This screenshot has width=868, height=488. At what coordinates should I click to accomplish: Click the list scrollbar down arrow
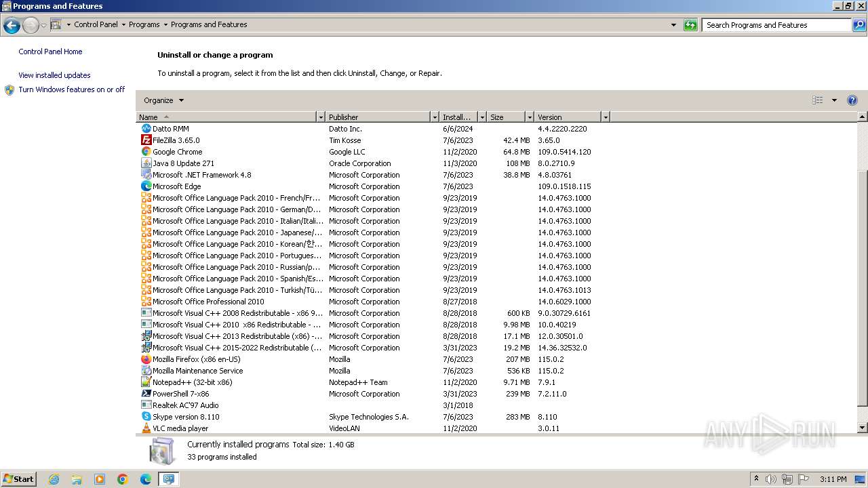[x=863, y=428]
